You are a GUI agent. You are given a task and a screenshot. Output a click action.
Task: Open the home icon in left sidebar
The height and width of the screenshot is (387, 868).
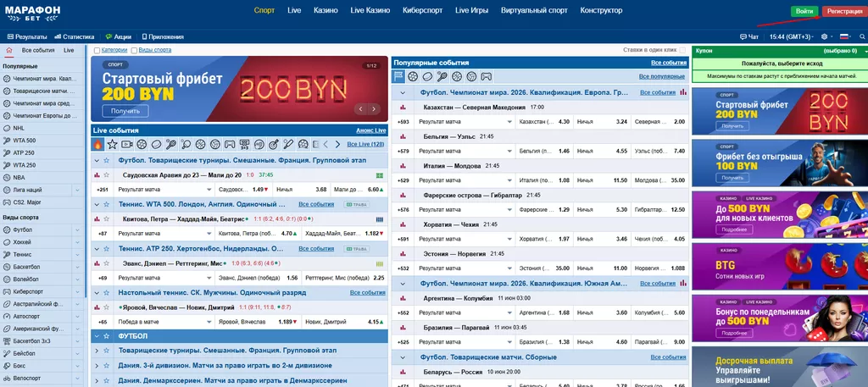tap(9, 51)
